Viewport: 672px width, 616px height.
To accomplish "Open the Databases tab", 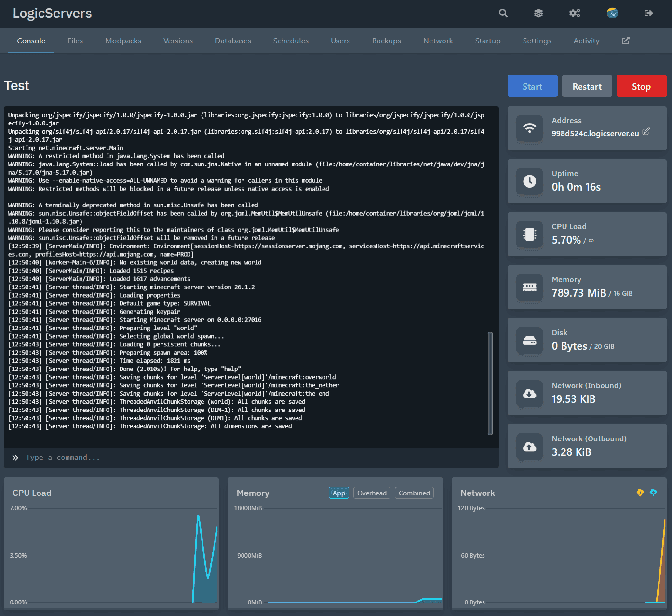I will [x=233, y=41].
